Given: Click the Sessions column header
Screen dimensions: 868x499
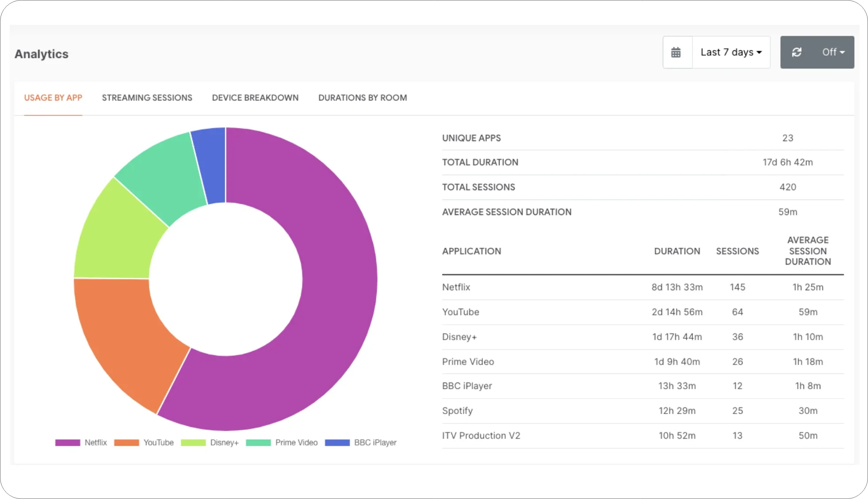Looking at the screenshot, I should pyautogui.click(x=737, y=251).
